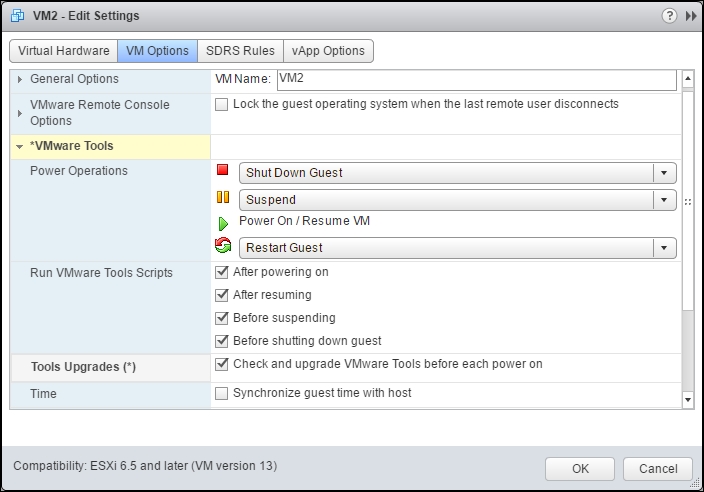Click the orange suspend pause icon

point(223,197)
